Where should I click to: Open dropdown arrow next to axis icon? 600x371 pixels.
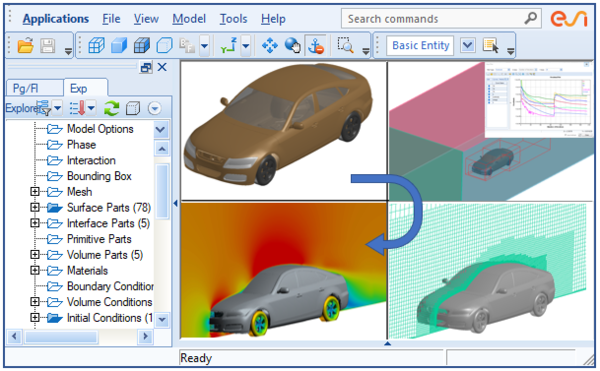pyautogui.click(x=246, y=46)
